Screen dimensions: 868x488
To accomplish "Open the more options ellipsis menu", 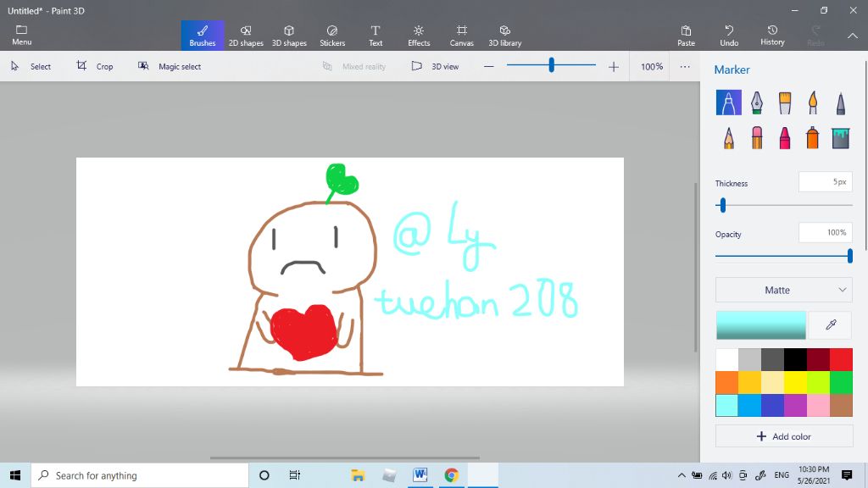I will (x=685, y=66).
